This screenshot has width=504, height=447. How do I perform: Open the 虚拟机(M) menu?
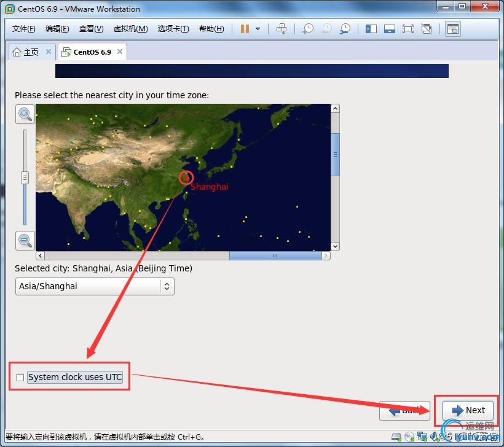click(130, 29)
